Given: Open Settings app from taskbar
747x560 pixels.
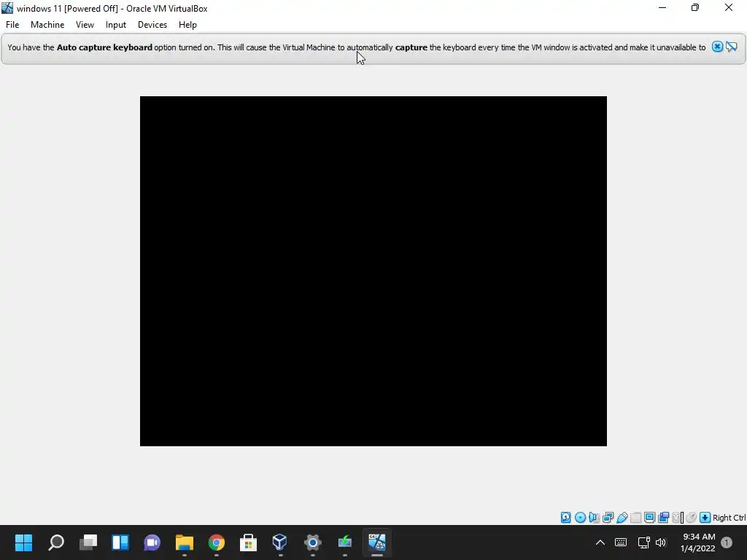Looking at the screenshot, I should click(312, 542).
